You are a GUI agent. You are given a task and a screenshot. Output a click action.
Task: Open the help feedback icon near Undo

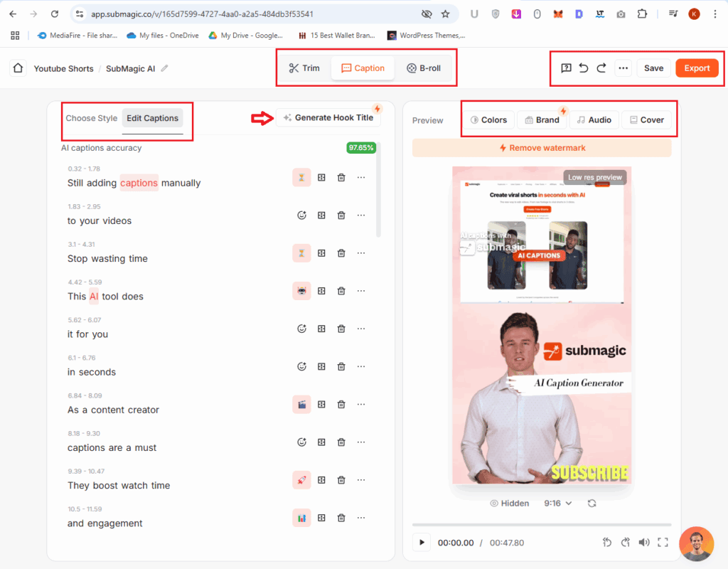[566, 68]
